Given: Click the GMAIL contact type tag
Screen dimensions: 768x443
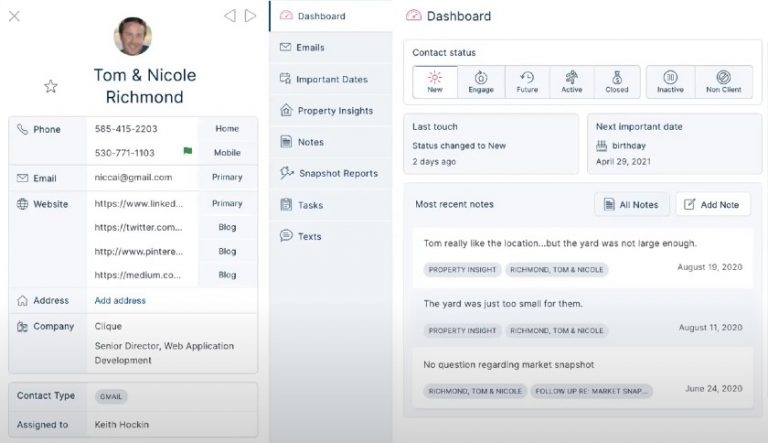Looking at the screenshot, I should [111, 396].
